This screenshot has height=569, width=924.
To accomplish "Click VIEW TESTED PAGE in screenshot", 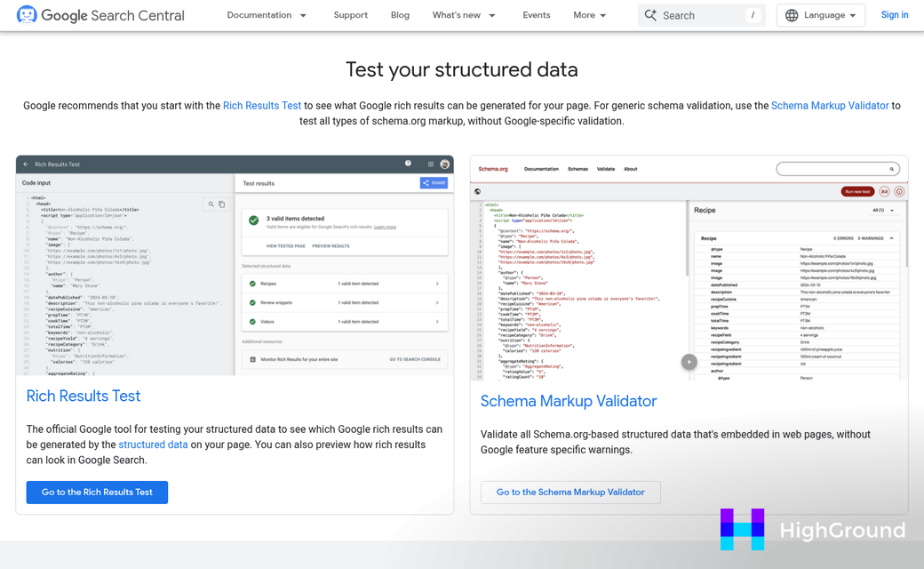I will [286, 246].
